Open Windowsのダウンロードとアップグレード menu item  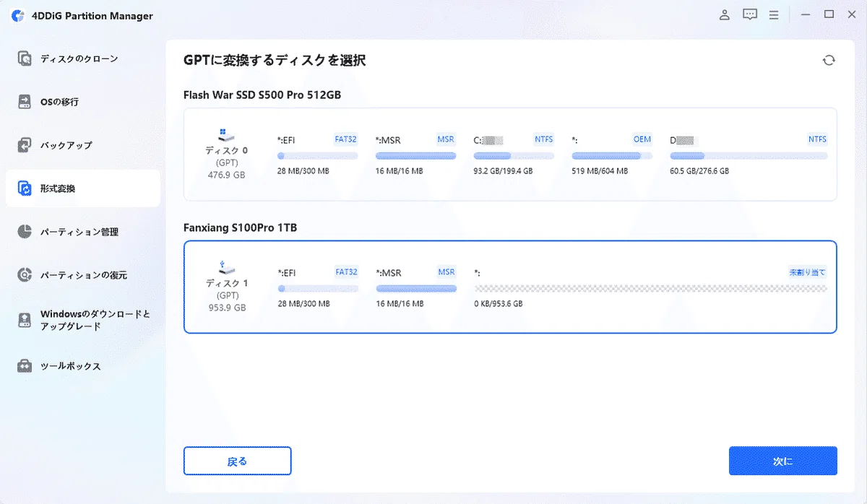pyautogui.click(x=83, y=320)
